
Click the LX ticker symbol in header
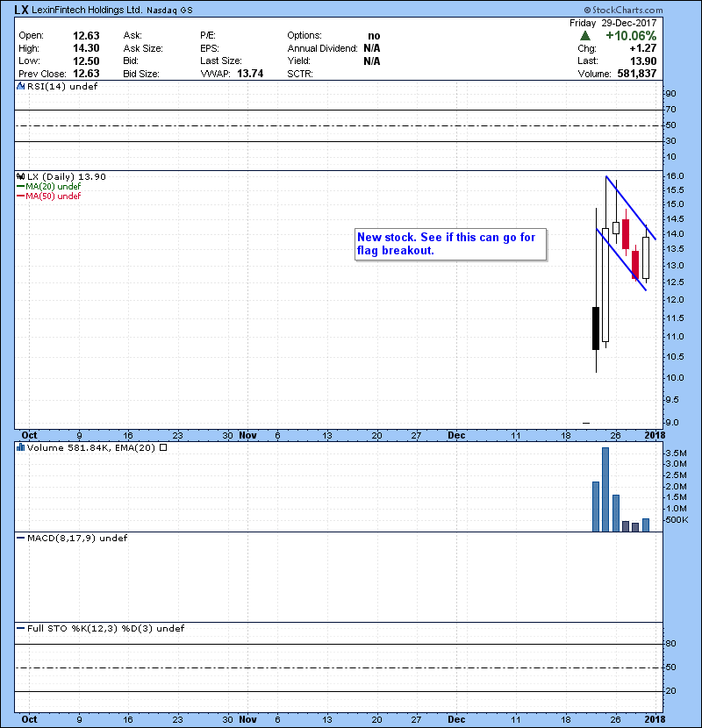click(x=24, y=10)
